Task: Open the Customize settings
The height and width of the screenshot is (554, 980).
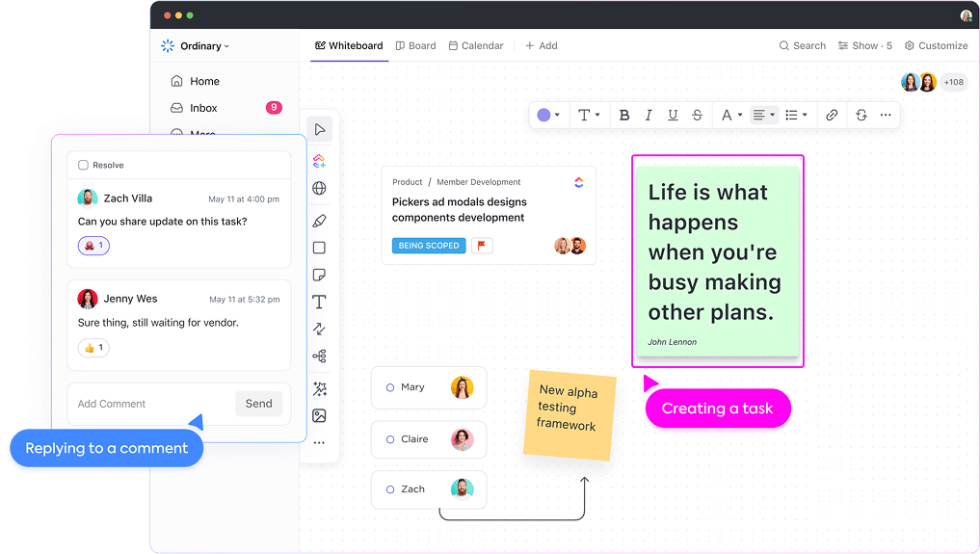Action: [937, 45]
